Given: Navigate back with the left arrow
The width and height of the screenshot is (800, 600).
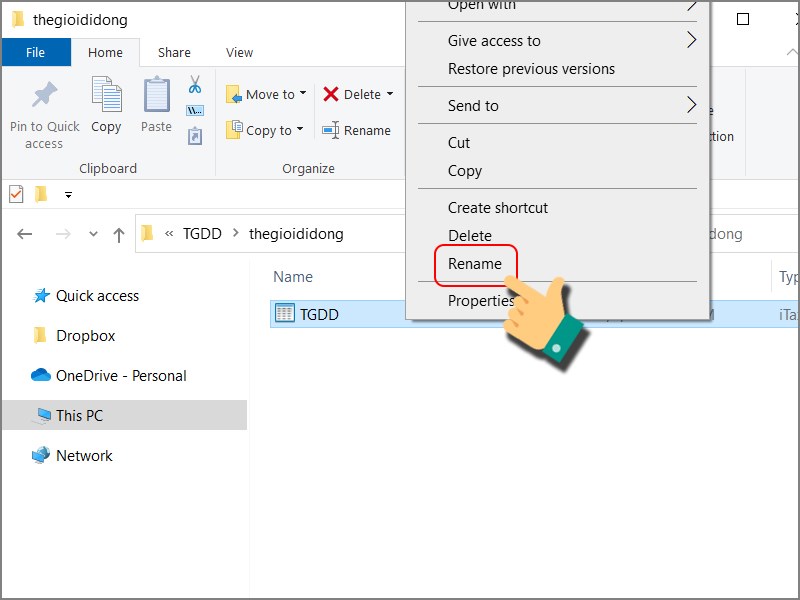Looking at the screenshot, I should (x=25, y=234).
